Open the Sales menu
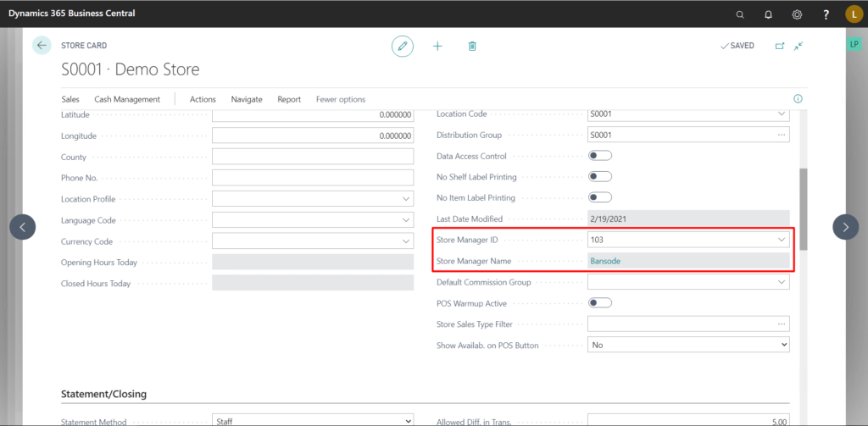The image size is (868, 426). click(x=70, y=100)
